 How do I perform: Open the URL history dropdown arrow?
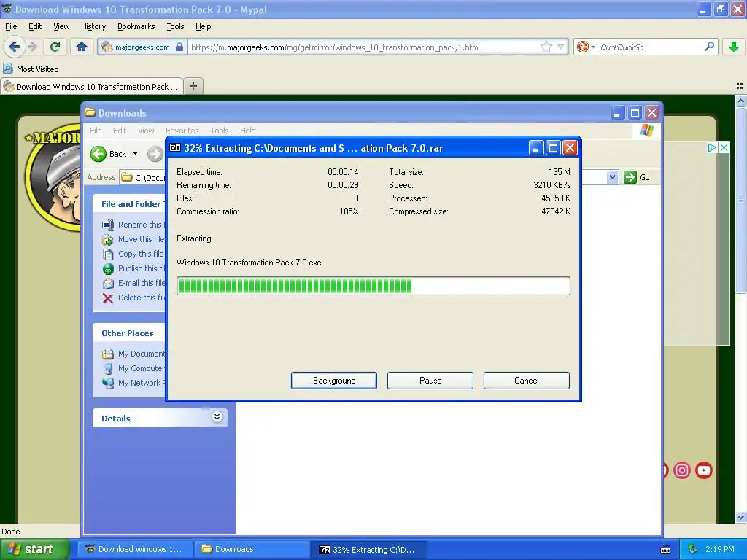click(561, 47)
